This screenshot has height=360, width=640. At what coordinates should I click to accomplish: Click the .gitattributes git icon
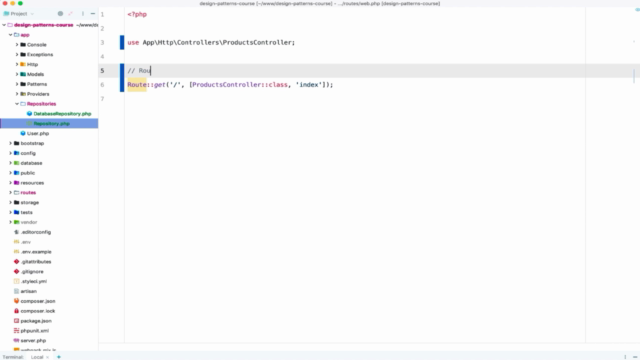16,261
